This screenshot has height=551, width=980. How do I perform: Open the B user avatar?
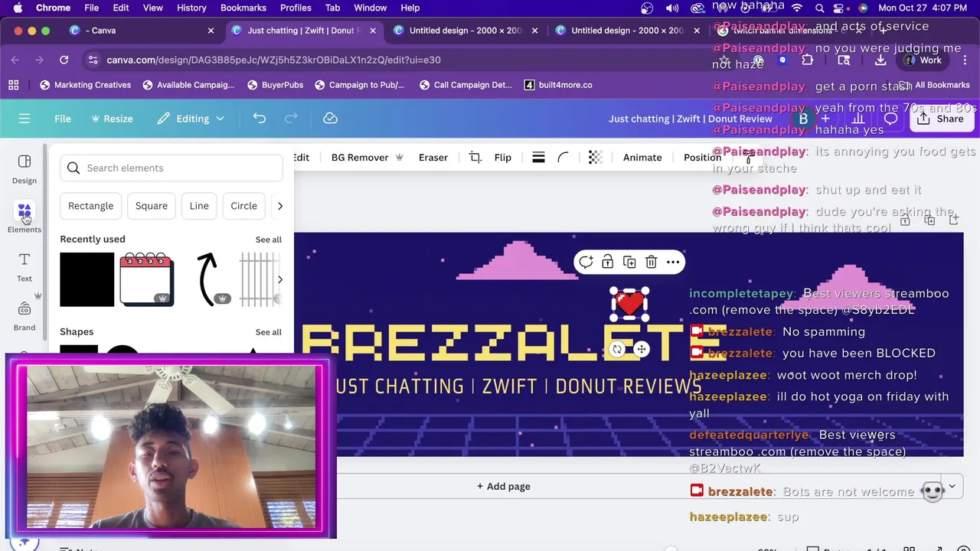tap(803, 119)
